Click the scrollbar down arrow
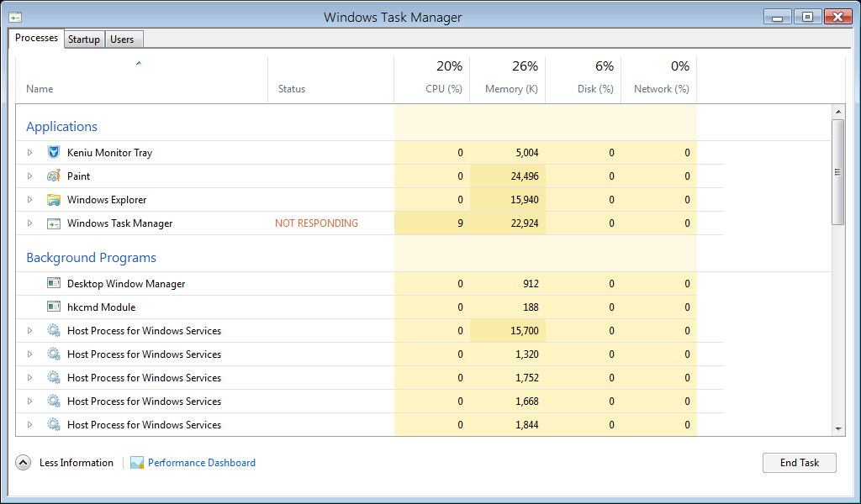This screenshot has width=861, height=504. 838,429
